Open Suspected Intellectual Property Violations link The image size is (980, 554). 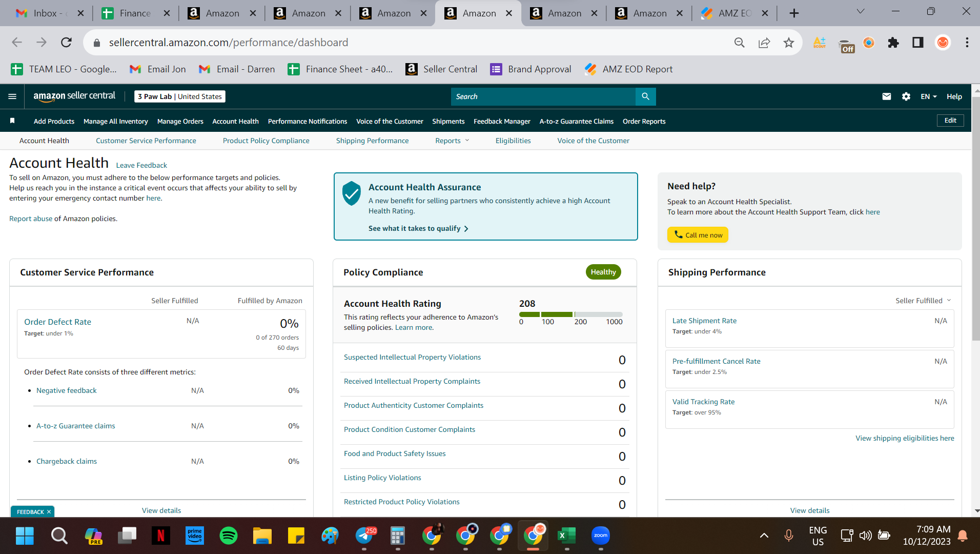412,357
